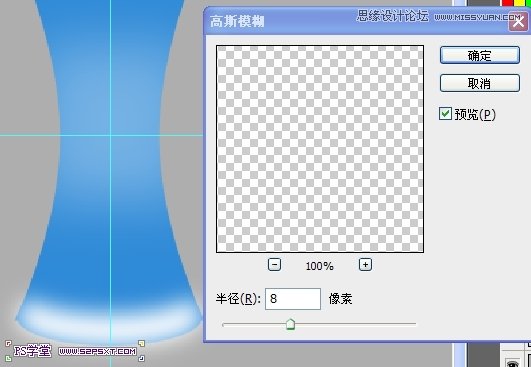The height and width of the screenshot is (367, 531).
Task: Zoom in the blur preview
Action: point(365,264)
